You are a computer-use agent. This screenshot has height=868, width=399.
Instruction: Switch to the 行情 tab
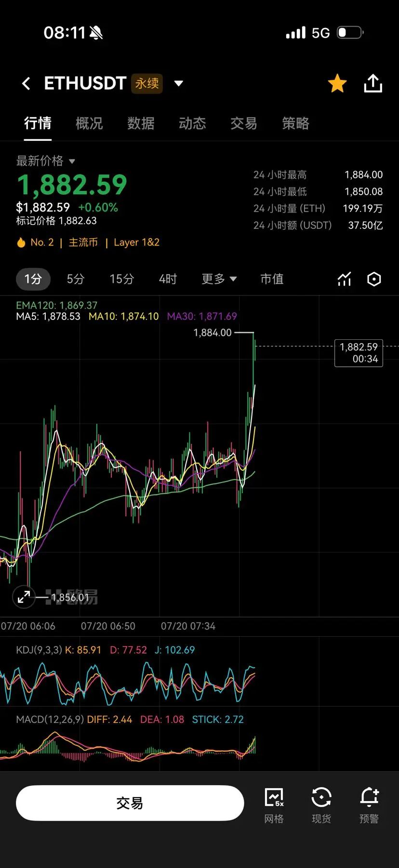click(x=38, y=123)
